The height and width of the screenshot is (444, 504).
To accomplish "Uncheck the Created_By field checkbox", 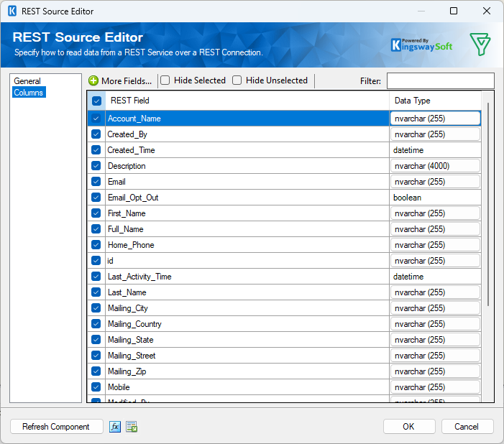I will click(x=96, y=134).
